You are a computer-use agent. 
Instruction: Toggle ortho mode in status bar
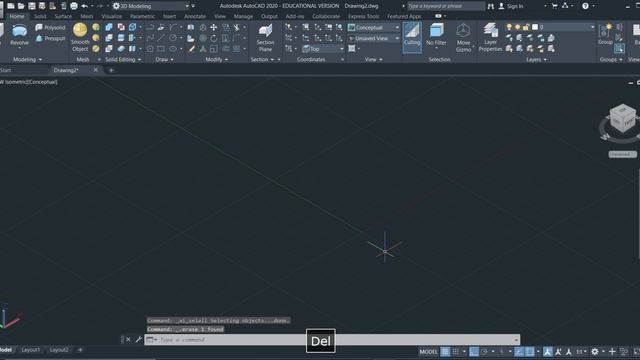(473, 351)
